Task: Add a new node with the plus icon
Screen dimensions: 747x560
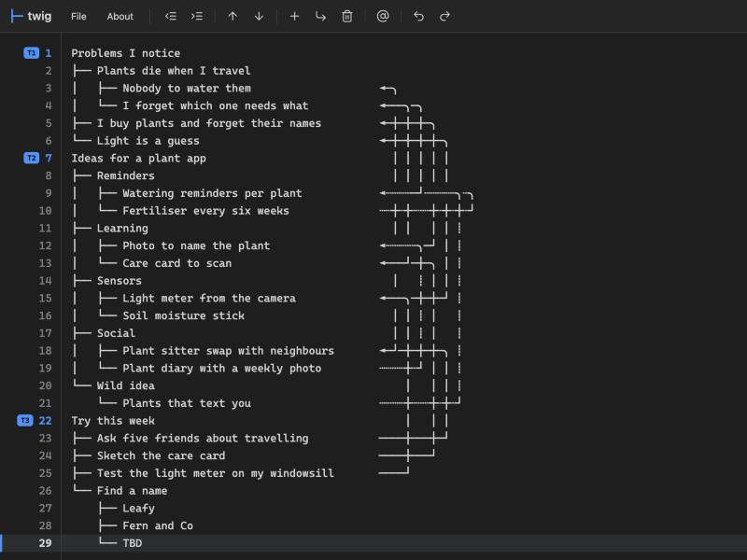Action: 294,16
